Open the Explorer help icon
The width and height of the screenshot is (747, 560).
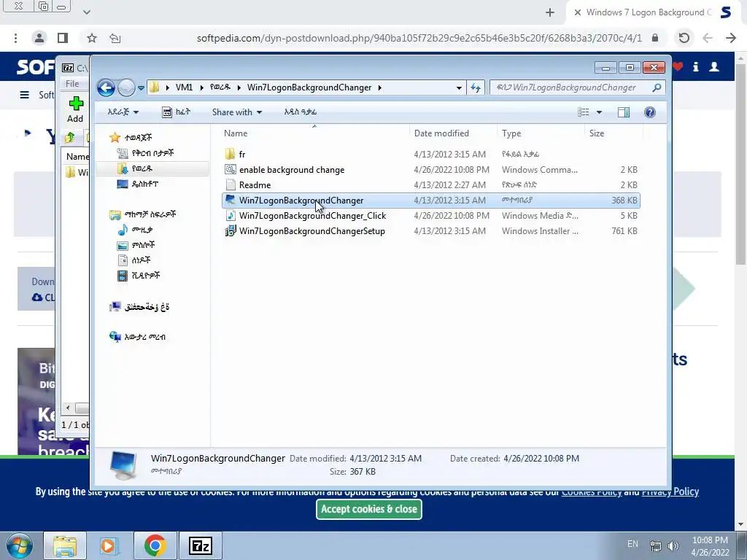(x=650, y=112)
